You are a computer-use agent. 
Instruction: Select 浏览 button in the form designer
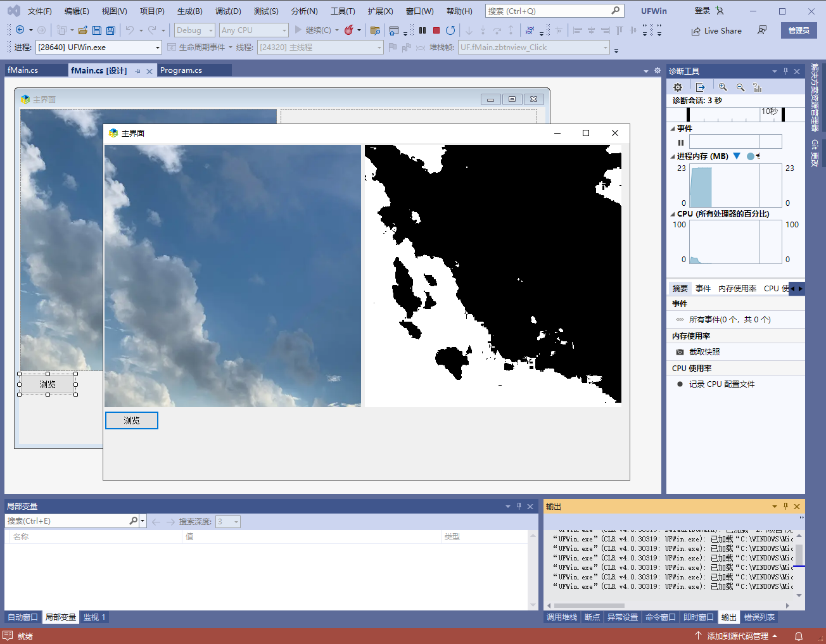(48, 384)
